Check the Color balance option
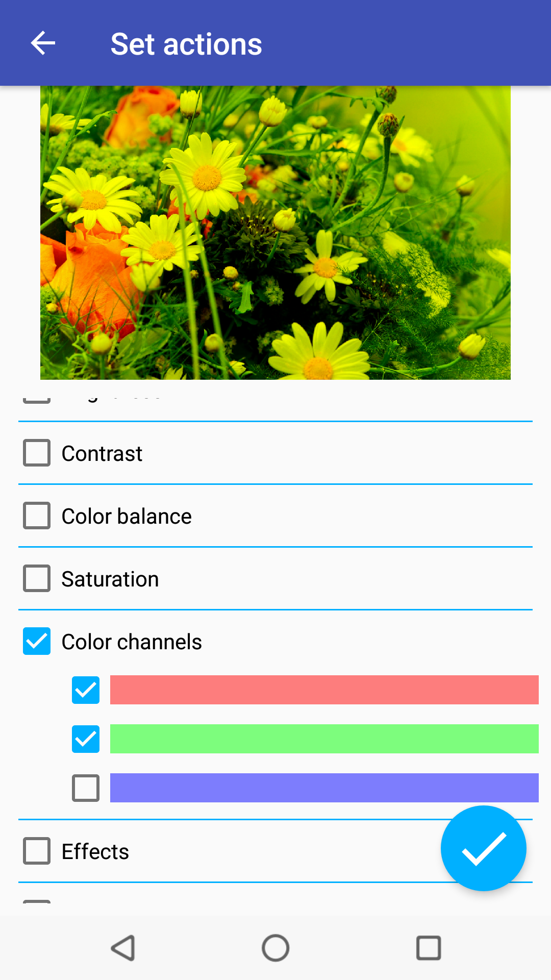Viewport: 551px width, 980px height. pyautogui.click(x=37, y=516)
